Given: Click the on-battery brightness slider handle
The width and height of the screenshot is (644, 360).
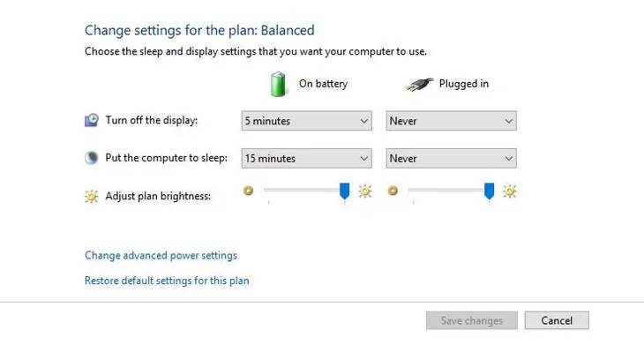Looking at the screenshot, I should click(x=345, y=191).
